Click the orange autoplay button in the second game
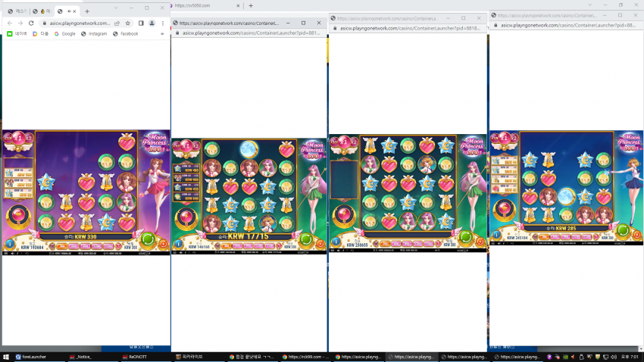This screenshot has height=362, width=644. (320, 244)
